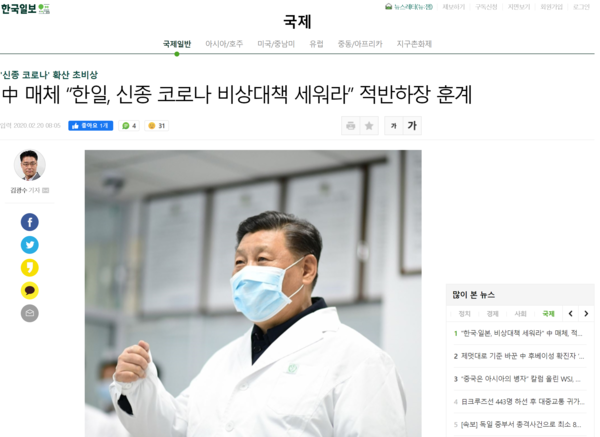Open the 아시아/호주 section tab
Viewport: 600px width, 437px height.
[224, 44]
